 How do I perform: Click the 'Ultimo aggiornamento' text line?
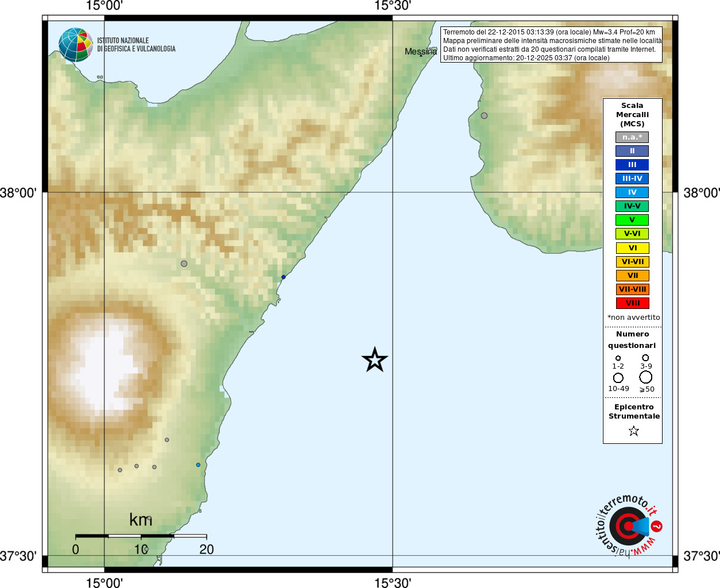[527, 58]
